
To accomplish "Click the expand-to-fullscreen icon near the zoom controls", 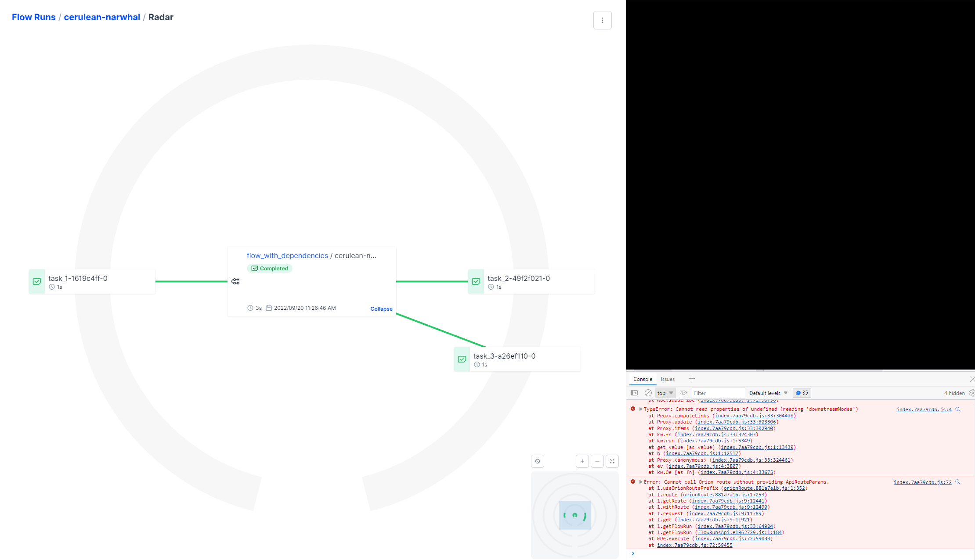I will [612, 461].
